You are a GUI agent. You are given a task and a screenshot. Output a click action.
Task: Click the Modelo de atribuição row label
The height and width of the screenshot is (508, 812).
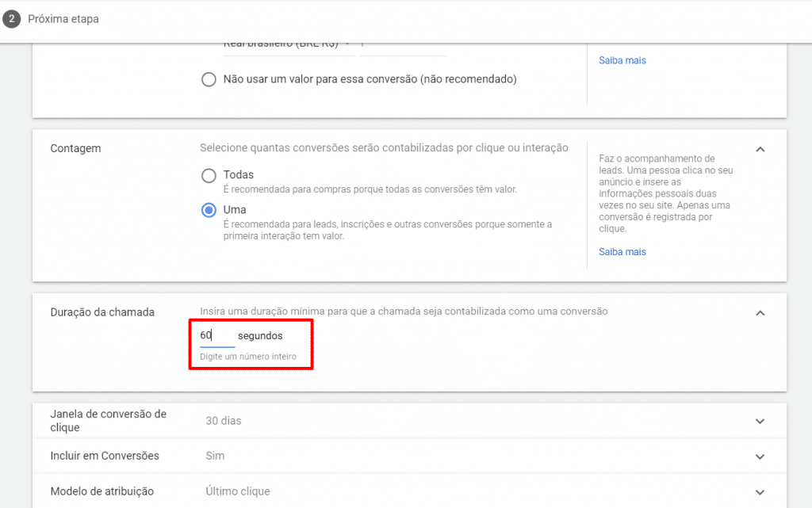[101, 491]
